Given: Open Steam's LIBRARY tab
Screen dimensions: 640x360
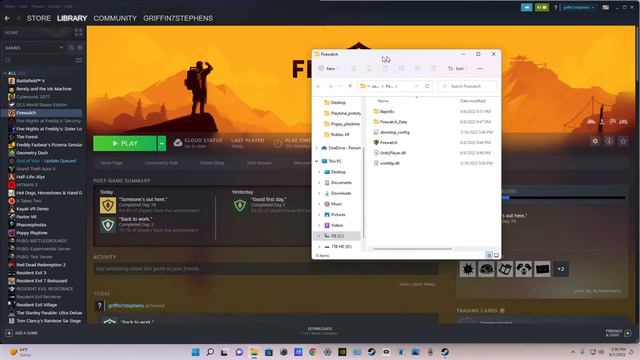Looking at the screenshot, I should [x=72, y=18].
